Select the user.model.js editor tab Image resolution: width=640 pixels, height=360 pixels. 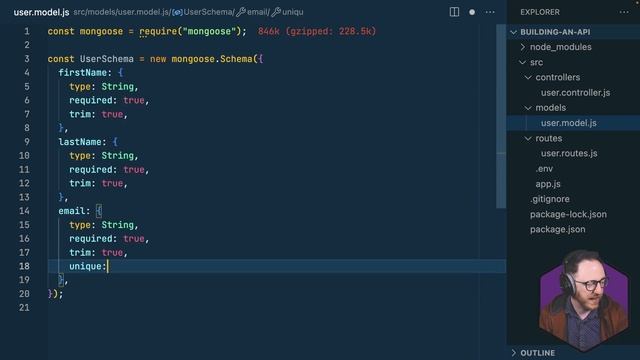41,12
